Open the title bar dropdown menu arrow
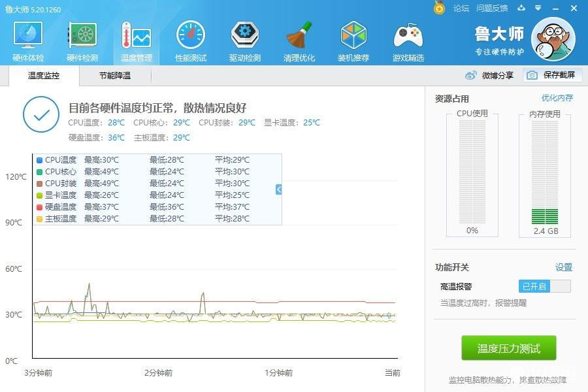The width and height of the screenshot is (588, 392). (x=538, y=8)
